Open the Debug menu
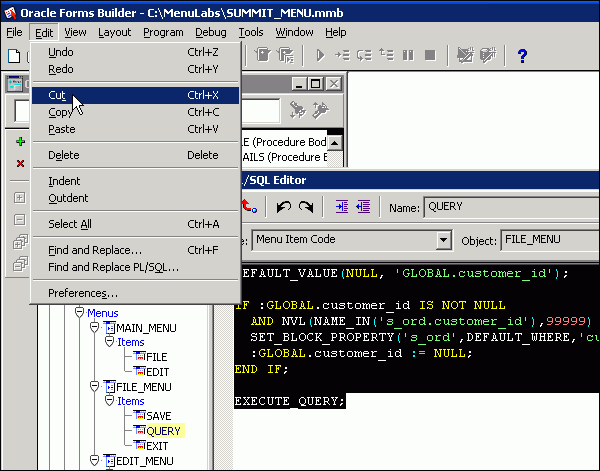The height and width of the screenshot is (471, 600). [210, 33]
